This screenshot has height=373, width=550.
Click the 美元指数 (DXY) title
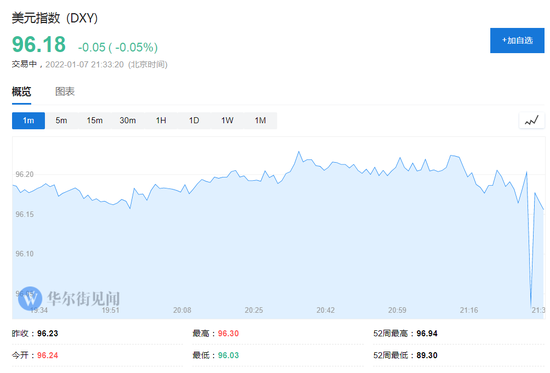55,18
